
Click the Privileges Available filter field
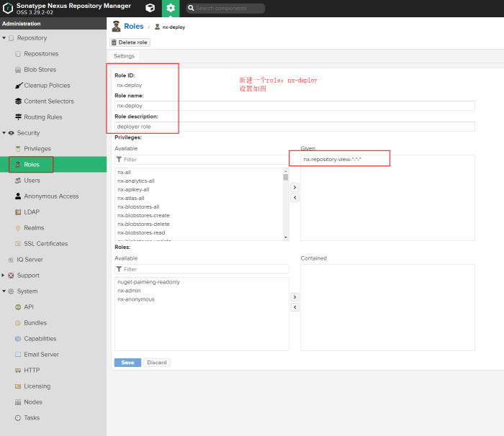[202, 160]
